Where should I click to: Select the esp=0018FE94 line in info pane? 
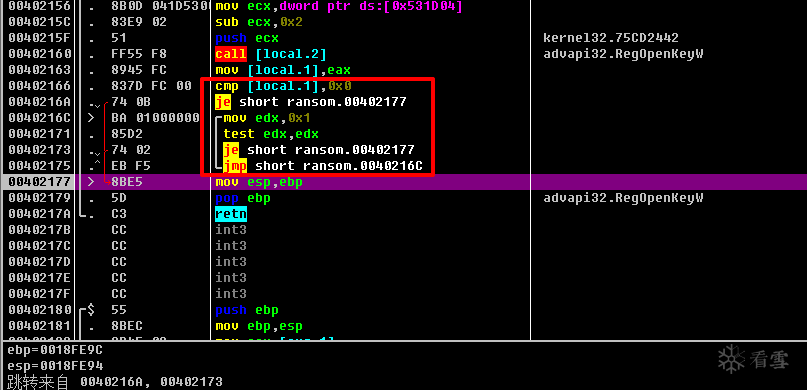56,366
